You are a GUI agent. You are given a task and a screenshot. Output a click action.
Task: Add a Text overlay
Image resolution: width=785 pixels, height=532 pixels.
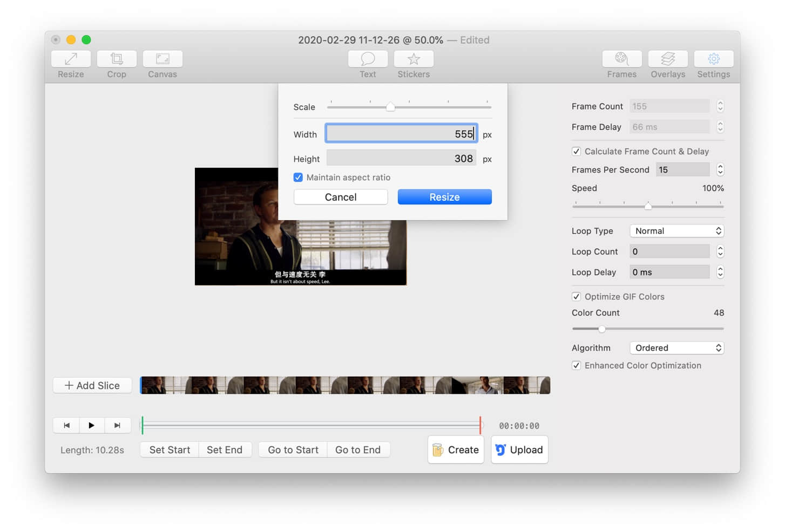[368, 59]
